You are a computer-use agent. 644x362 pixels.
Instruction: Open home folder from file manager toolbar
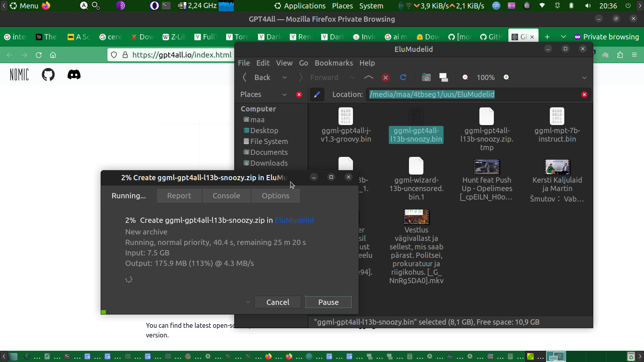pyautogui.click(x=426, y=77)
